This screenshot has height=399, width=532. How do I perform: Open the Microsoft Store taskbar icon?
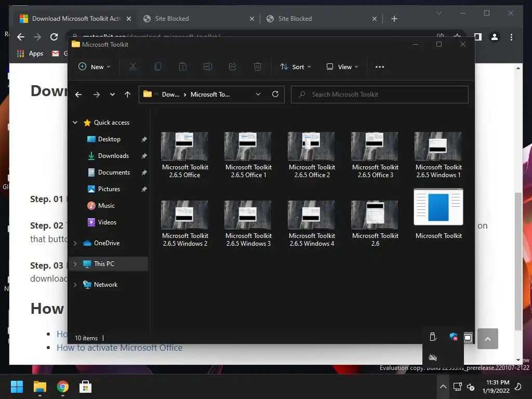click(86, 387)
